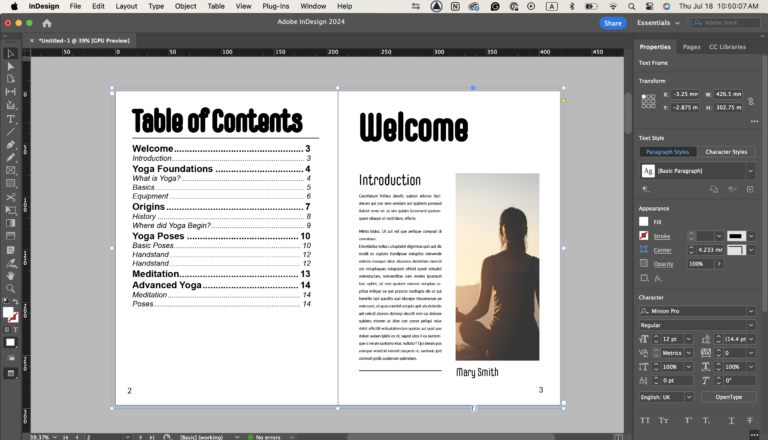Open the Basic Paragraph style dropdown
This screenshot has width=768, height=440.
point(751,171)
